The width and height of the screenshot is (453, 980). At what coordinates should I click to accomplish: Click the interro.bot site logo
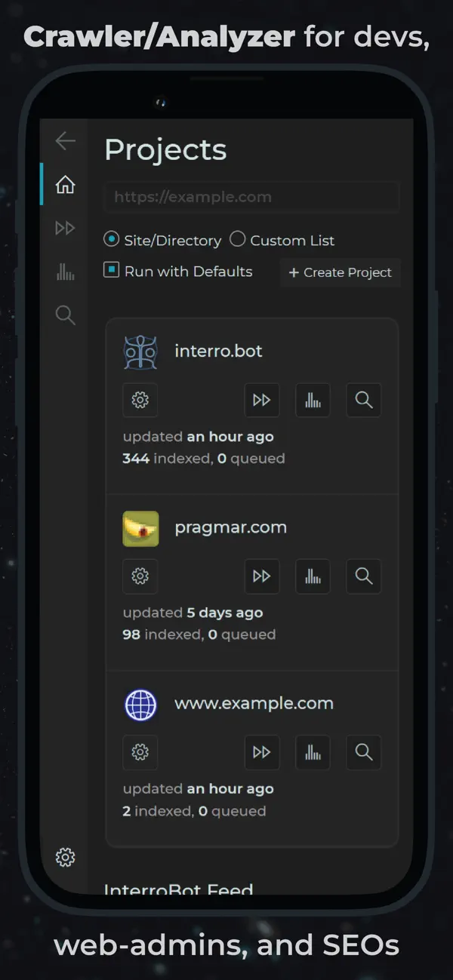[140, 352]
